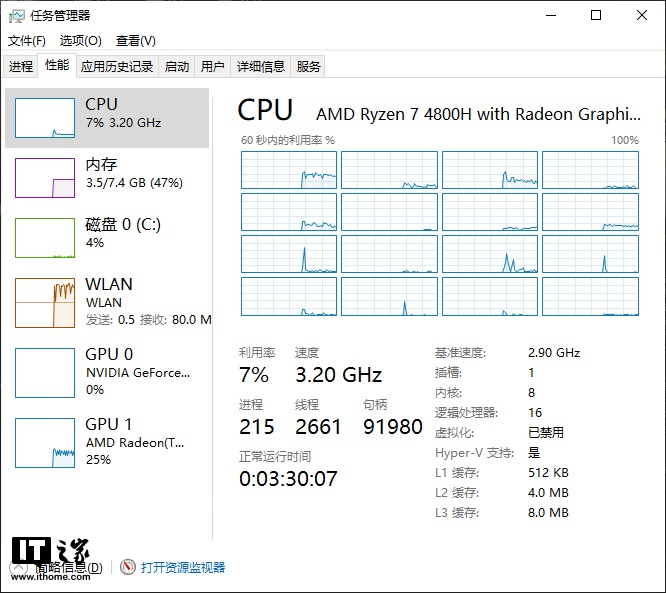Click the Resource Monitor icon
Screen dimensions: 666x593
(x=127, y=567)
